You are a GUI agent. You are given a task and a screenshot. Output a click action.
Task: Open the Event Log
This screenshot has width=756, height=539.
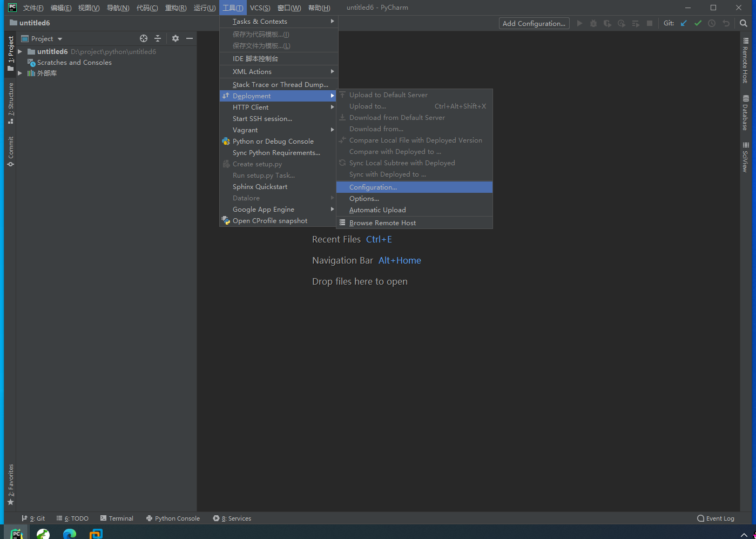point(715,518)
